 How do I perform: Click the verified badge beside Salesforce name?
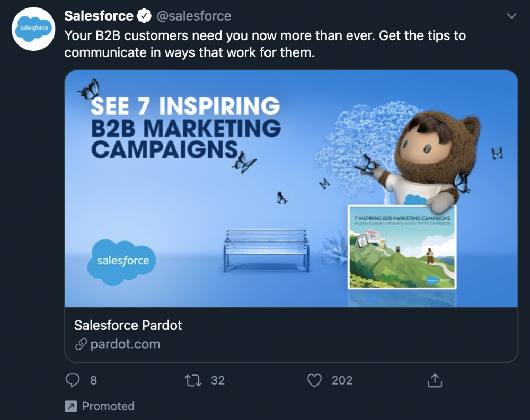(144, 16)
